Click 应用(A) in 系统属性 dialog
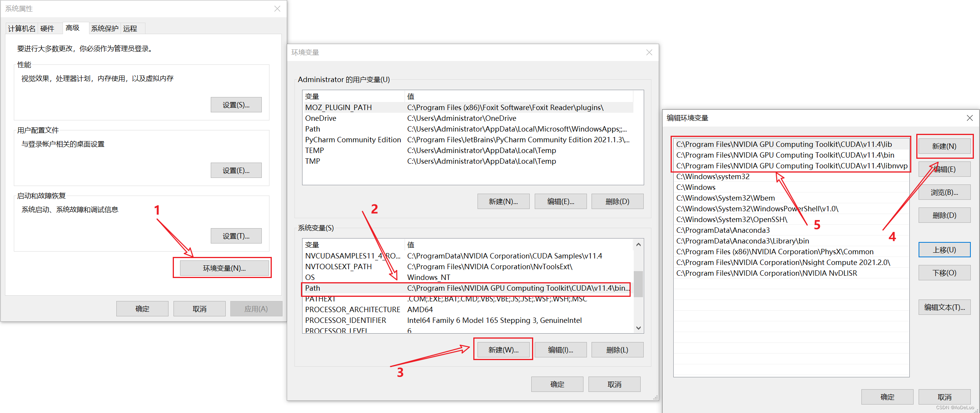Image resolution: width=980 pixels, height=413 pixels. (256, 308)
